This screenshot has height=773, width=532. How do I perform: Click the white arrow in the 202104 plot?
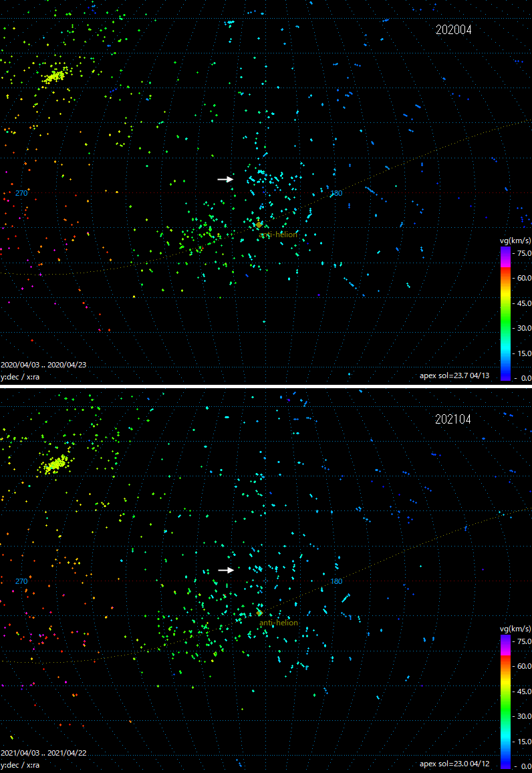coord(226,570)
